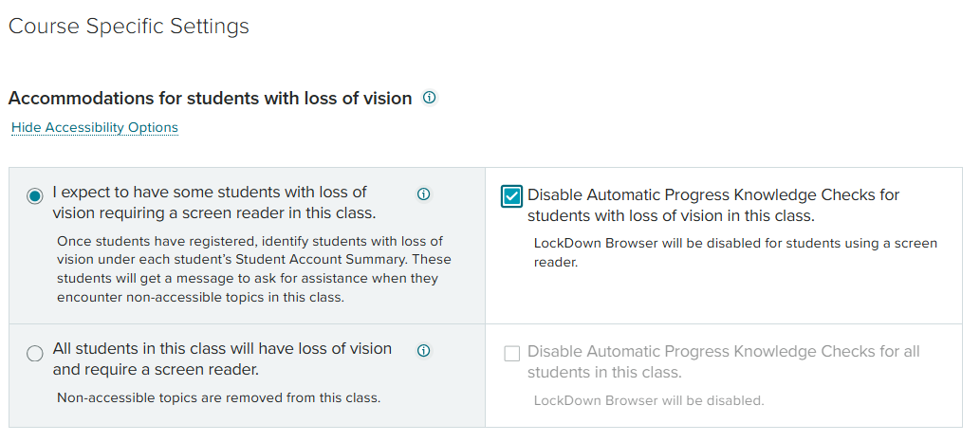Click 'Non-accessible topics are removed from this class' note
Image resolution: width=980 pixels, height=442 pixels.
pyautogui.click(x=218, y=397)
